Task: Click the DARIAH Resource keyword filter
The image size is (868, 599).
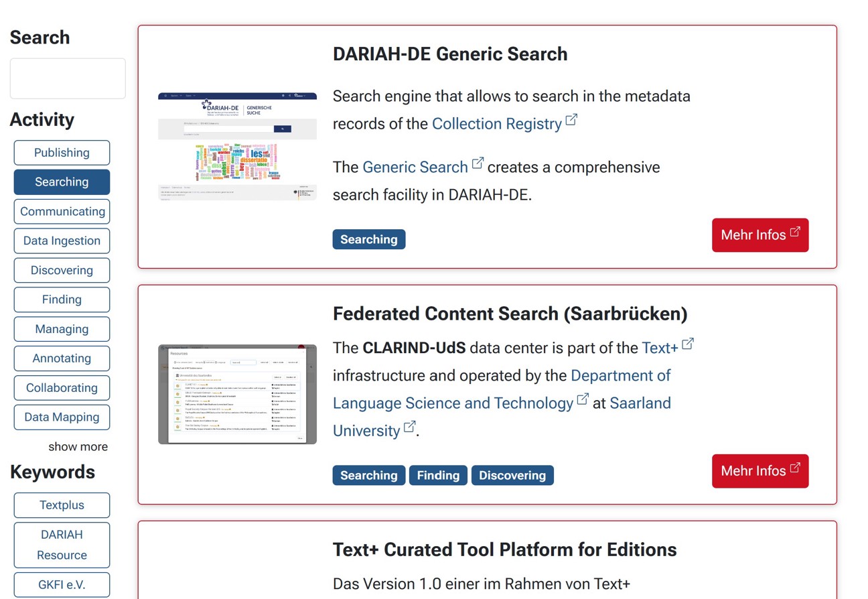Action: click(62, 544)
